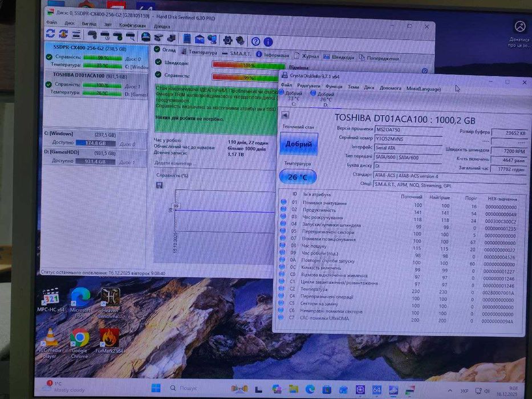This screenshot has height=399, width=532.
Task: Open the Диск menu in Hard Disk Sentinel
Action: click(70, 23)
